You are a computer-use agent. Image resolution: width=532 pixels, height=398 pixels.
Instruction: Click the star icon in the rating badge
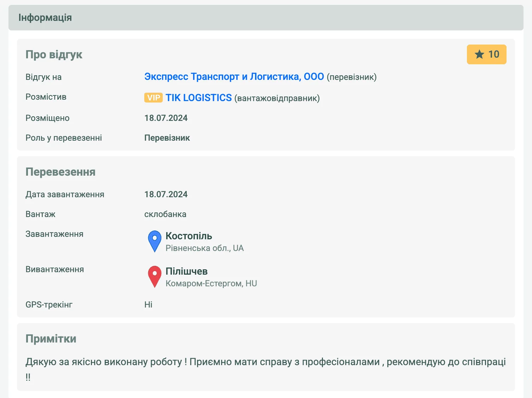tap(479, 54)
